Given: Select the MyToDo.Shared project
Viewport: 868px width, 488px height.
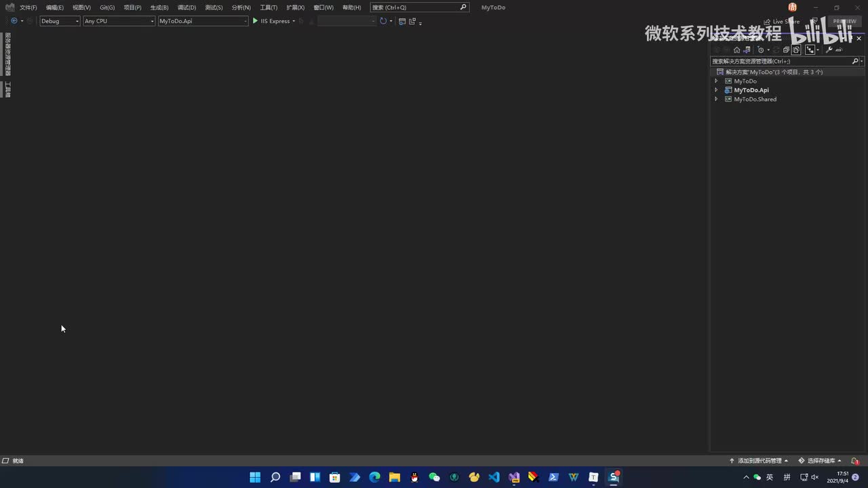Looking at the screenshot, I should [755, 99].
